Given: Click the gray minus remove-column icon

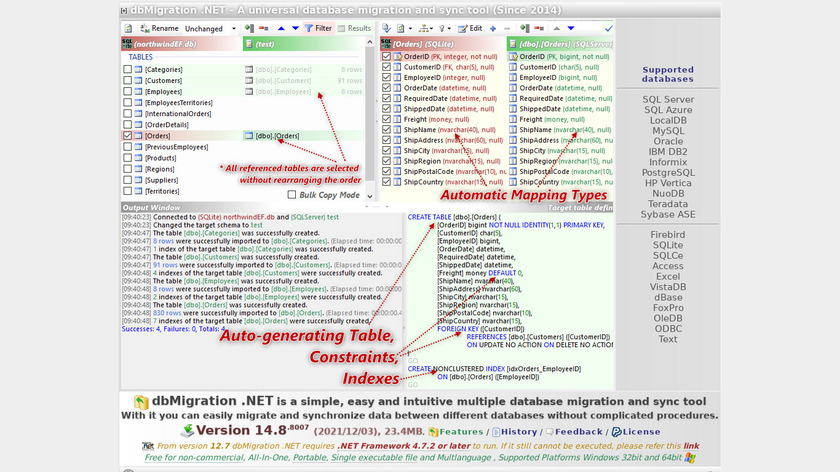Looking at the screenshot, I should [x=507, y=28].
